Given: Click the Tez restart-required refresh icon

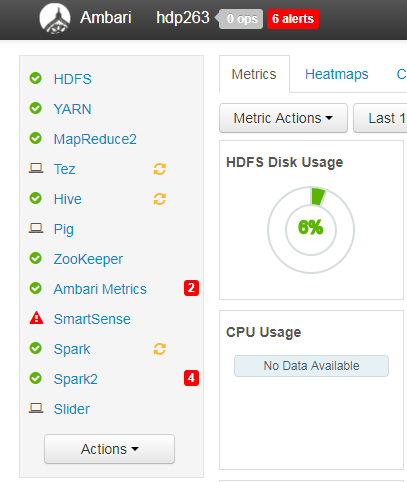Looking at the screenshot, I should coord(160,169).
